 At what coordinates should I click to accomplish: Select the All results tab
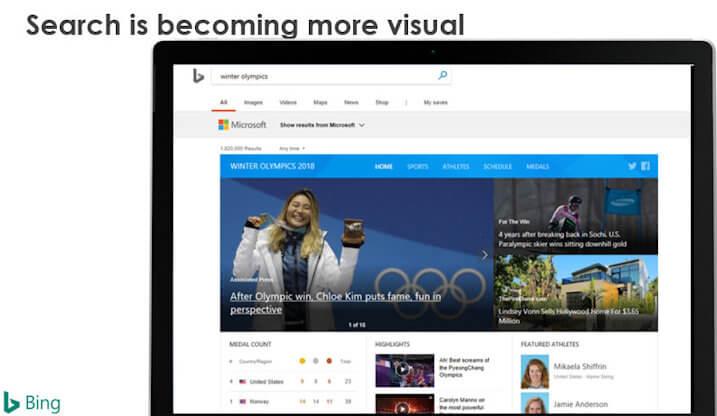point(224,102)
